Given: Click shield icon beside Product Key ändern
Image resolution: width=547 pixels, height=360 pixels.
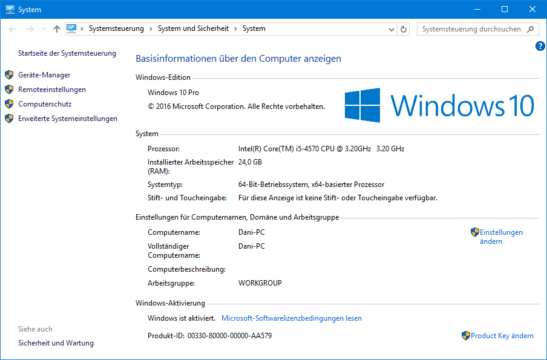Looking at the screenshot, I should (x=466, y=336).
